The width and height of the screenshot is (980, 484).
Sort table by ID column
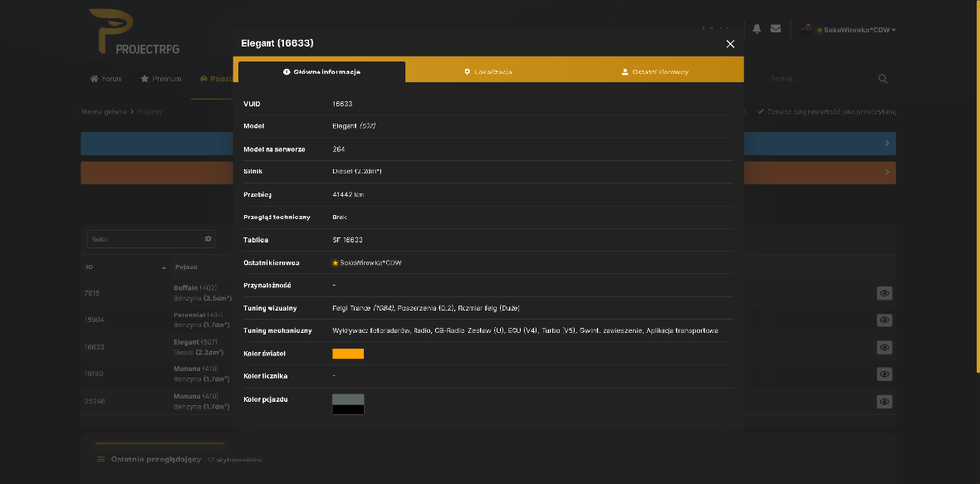tap(125, 267)
